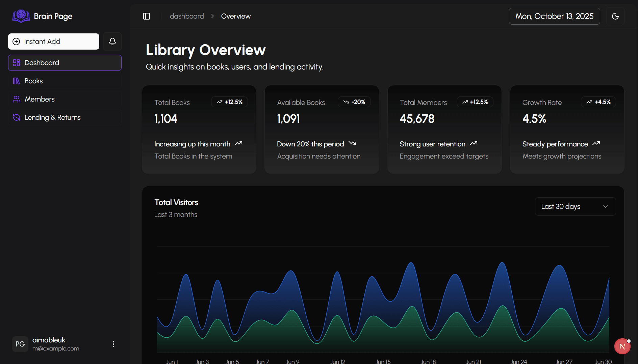
Task: Open user options three-dot menu
Action: point(113,344)
